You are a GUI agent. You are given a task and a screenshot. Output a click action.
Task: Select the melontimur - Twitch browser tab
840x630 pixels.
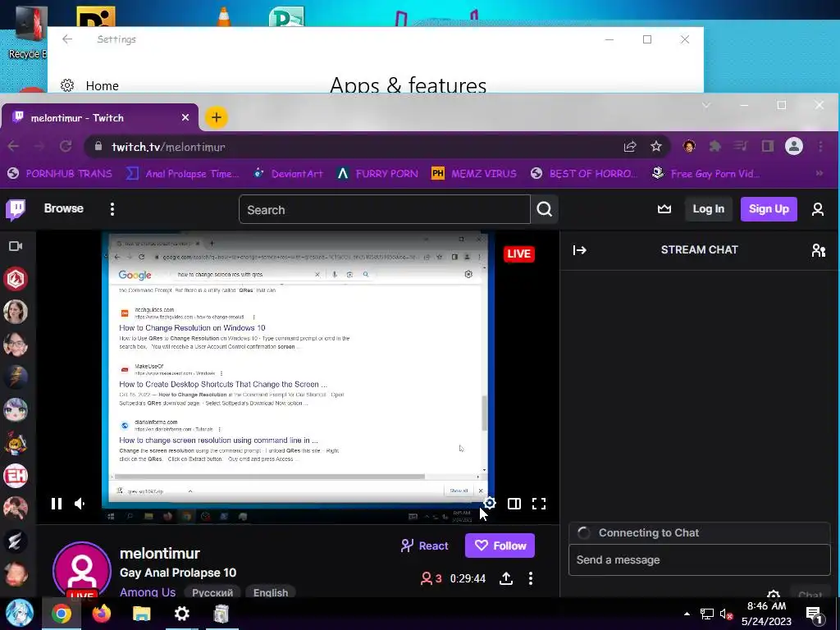coord(99,118)
